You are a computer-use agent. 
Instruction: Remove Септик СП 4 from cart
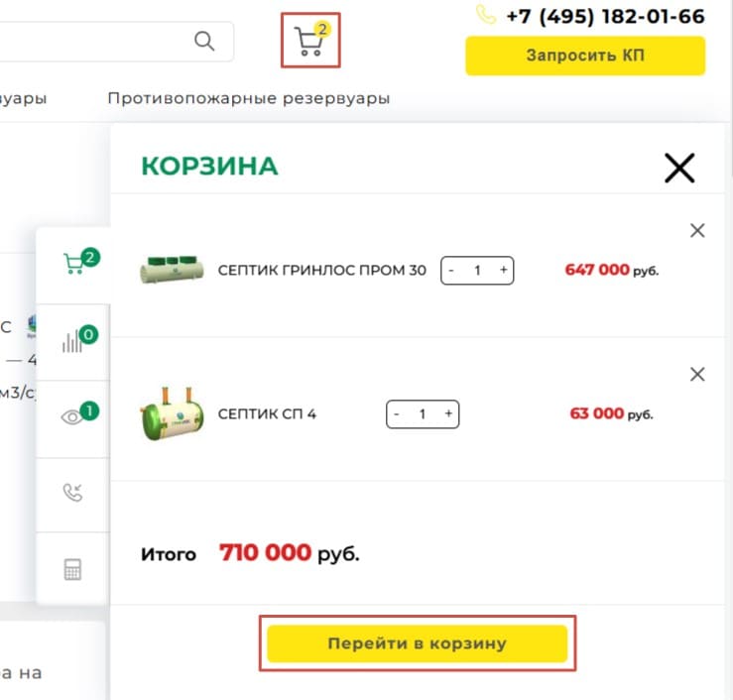[x=697, y=374]
